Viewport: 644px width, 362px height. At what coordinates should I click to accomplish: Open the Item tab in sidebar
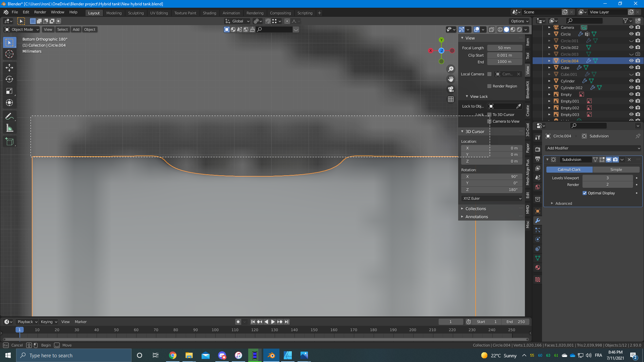click(x=528, y=42)
